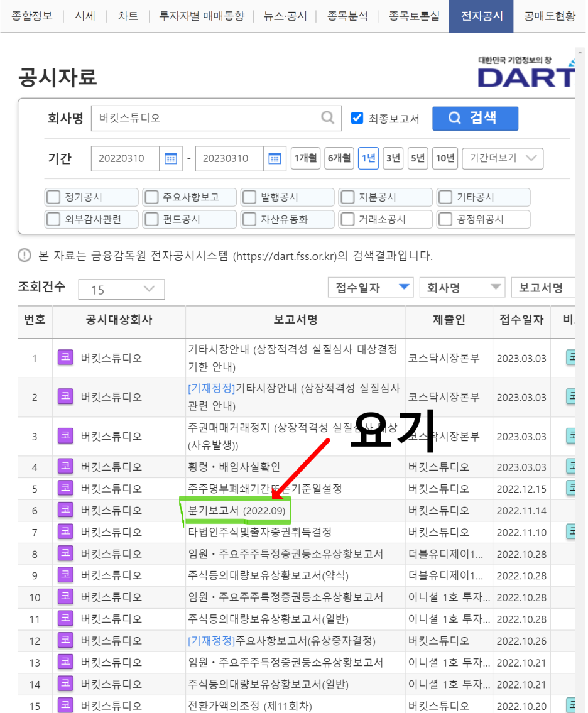Image resolution: width=588 pixels, height=713 pixels.
Task: Click the end date field 20230310
Action: (229, 159)
